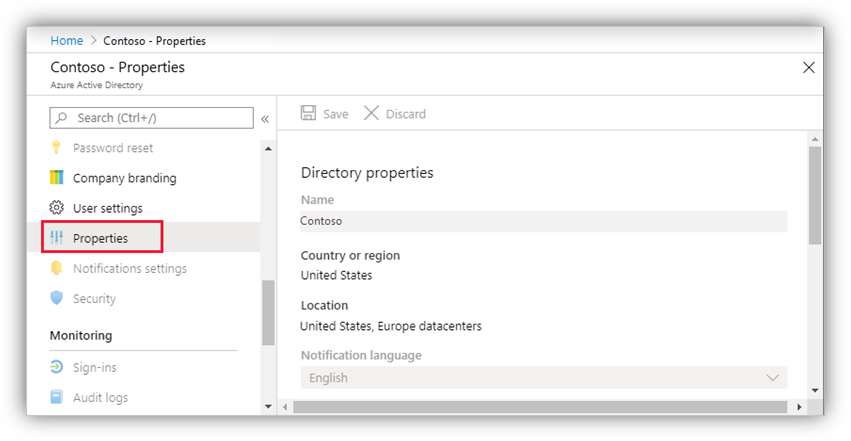Click the Discard button label

tap(405, 114)
